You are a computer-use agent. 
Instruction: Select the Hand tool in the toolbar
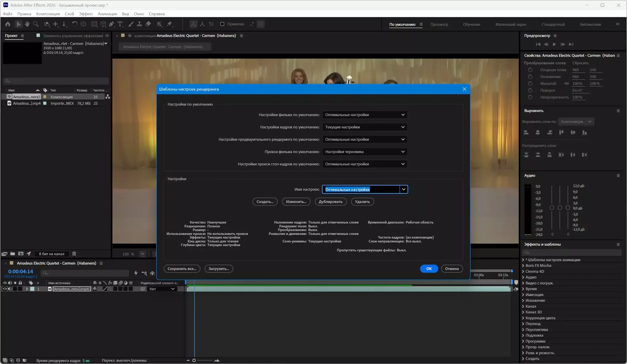pyautogui.click(x=27, y=24)
